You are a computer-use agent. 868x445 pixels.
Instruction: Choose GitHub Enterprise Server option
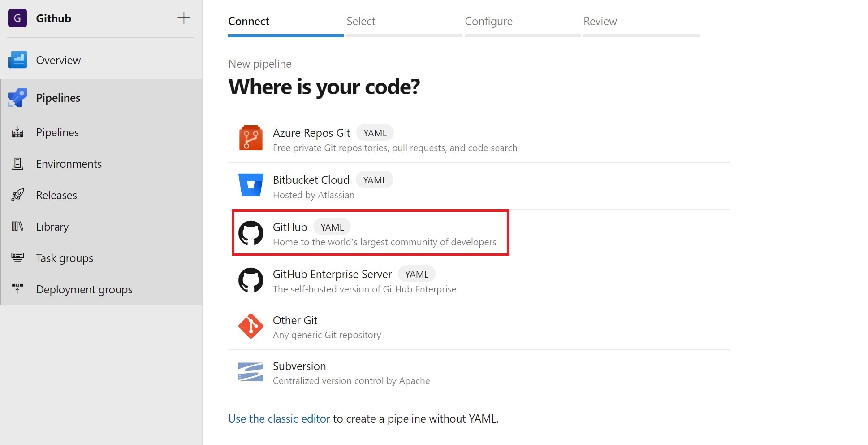[479, 280]
